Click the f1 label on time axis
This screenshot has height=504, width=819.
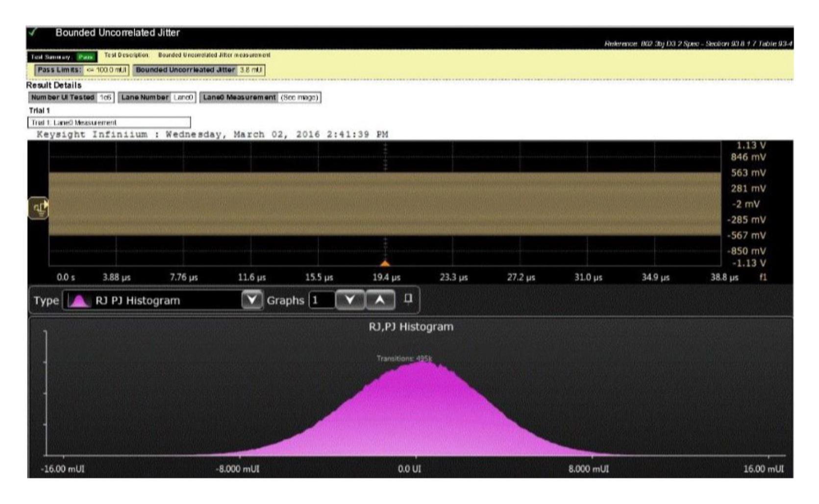pos(763,277)
